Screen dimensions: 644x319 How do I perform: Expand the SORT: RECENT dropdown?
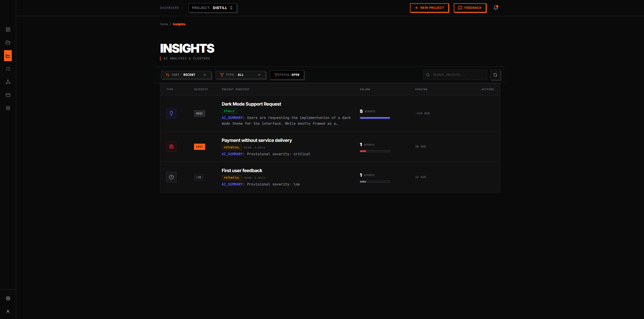click(186, 75)
